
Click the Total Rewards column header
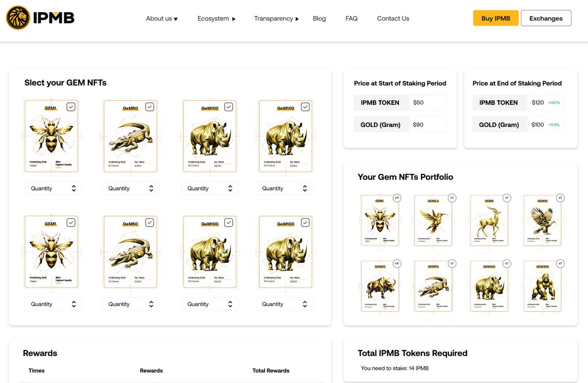[271, 371]
